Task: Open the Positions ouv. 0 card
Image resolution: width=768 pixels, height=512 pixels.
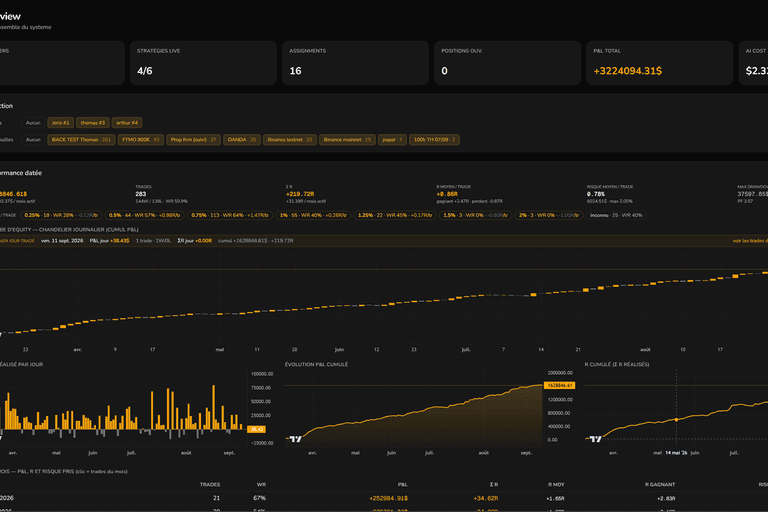Action: point(507,63)
